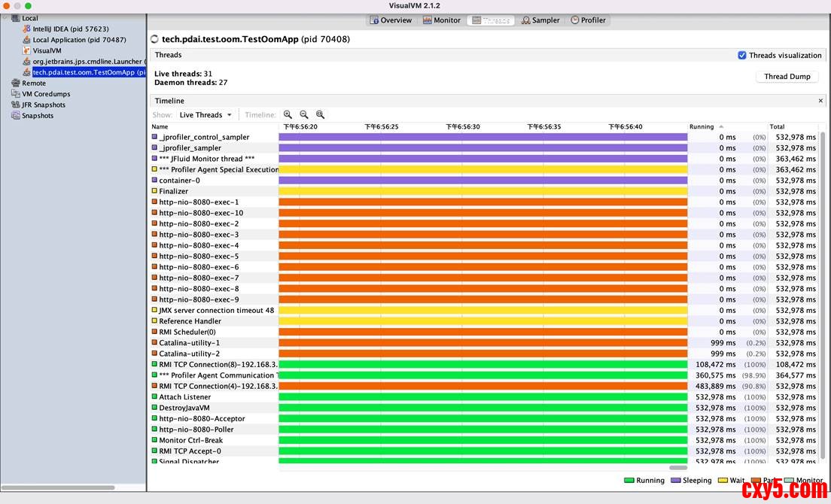Uncheck the Threads visualization checkbox
Screen dimensions: 831x504
[742, 56]
